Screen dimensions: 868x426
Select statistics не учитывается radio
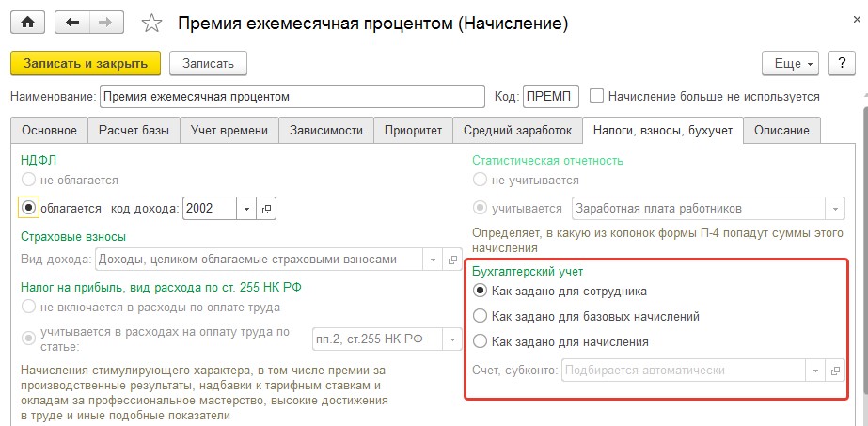coord(480,180)
